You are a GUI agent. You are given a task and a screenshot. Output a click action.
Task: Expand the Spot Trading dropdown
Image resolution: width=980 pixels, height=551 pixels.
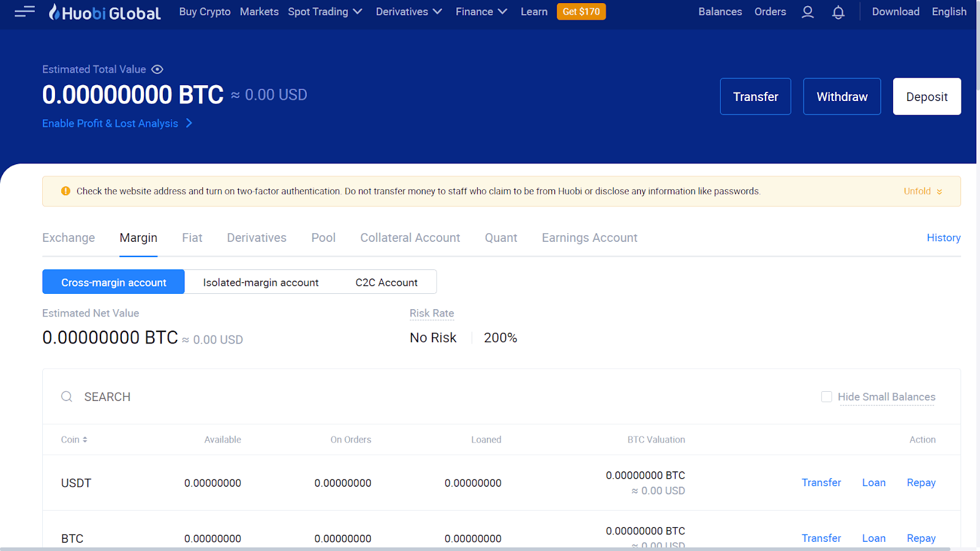(325, 12)
